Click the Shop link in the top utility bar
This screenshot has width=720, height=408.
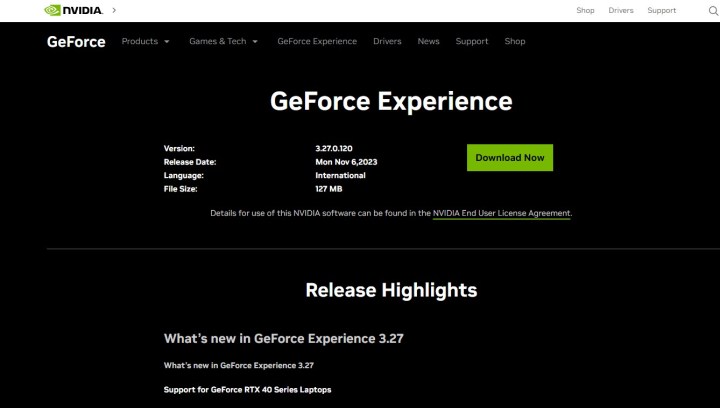pos(585,10)
